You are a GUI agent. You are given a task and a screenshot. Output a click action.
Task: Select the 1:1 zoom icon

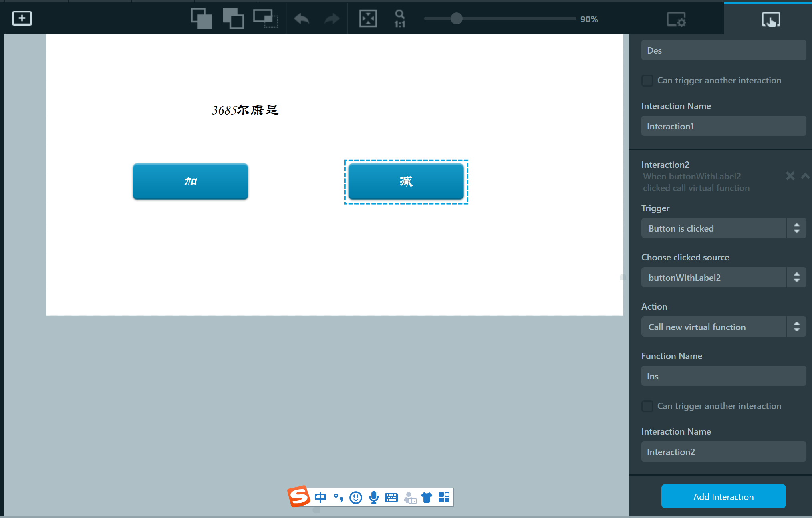click(x=399, y=18)
